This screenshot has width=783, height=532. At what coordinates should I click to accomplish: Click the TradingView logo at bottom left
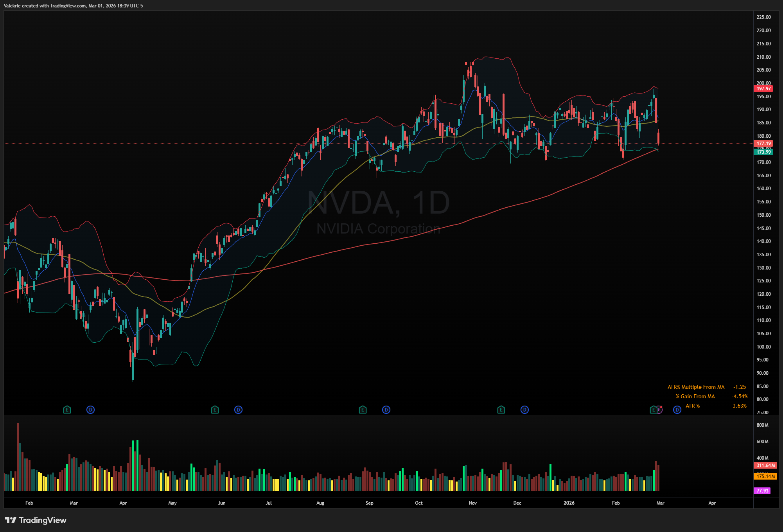click(x=36, y=520)
